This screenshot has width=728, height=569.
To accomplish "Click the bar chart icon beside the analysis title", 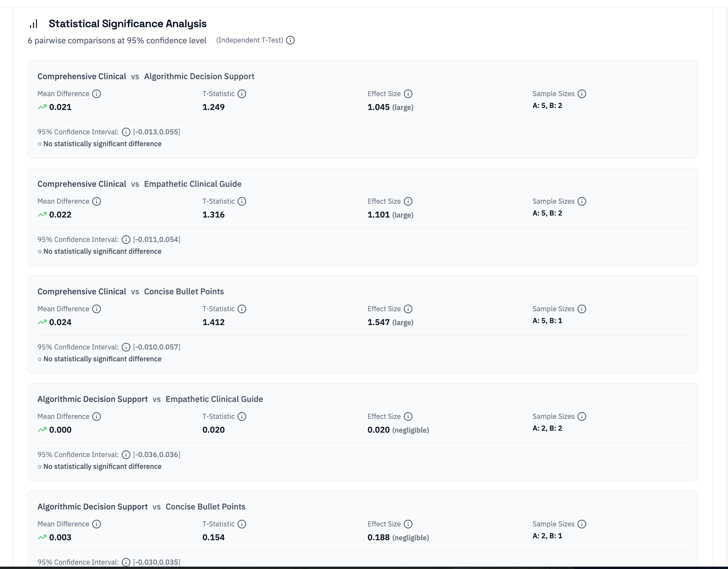I will click(x=34, y=24).
